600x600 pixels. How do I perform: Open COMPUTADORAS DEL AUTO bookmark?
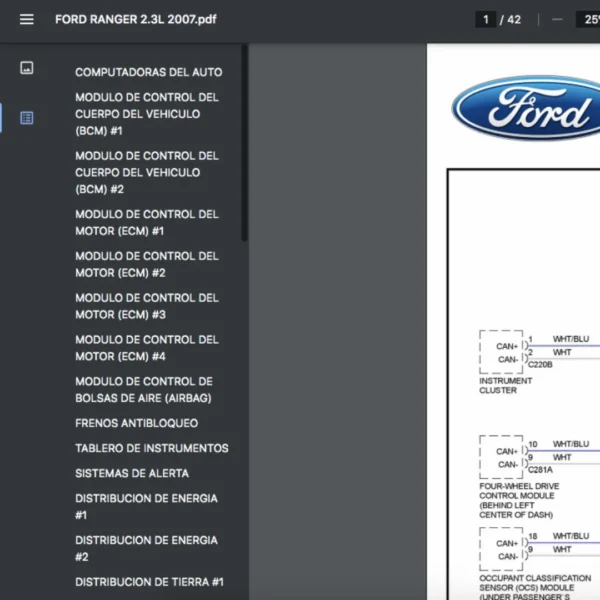[x=148, y=72]
